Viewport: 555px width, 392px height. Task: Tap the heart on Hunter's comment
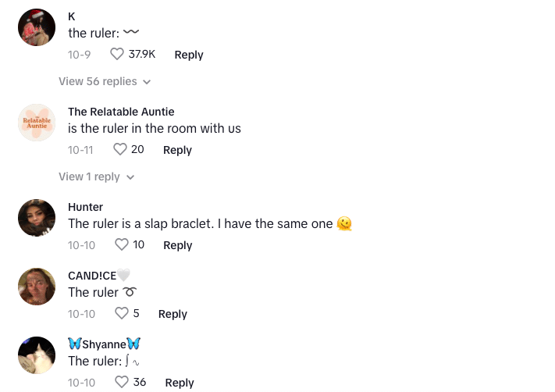(122, 245)
